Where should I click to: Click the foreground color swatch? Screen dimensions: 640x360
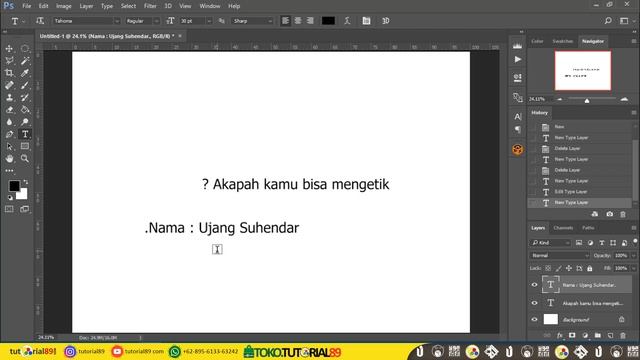point(14,186)
